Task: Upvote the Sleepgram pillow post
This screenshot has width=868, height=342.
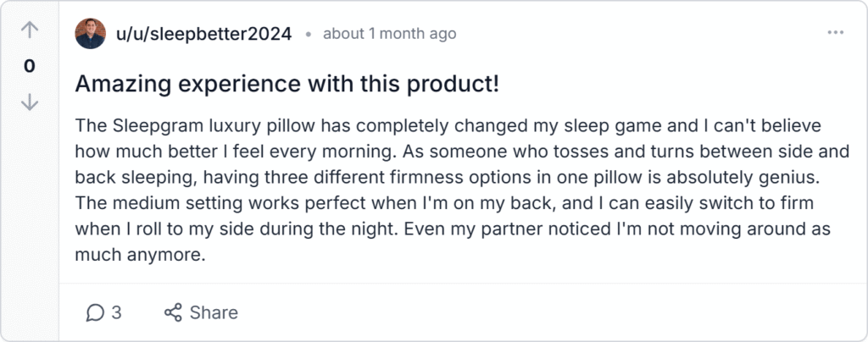Action: 30,30
